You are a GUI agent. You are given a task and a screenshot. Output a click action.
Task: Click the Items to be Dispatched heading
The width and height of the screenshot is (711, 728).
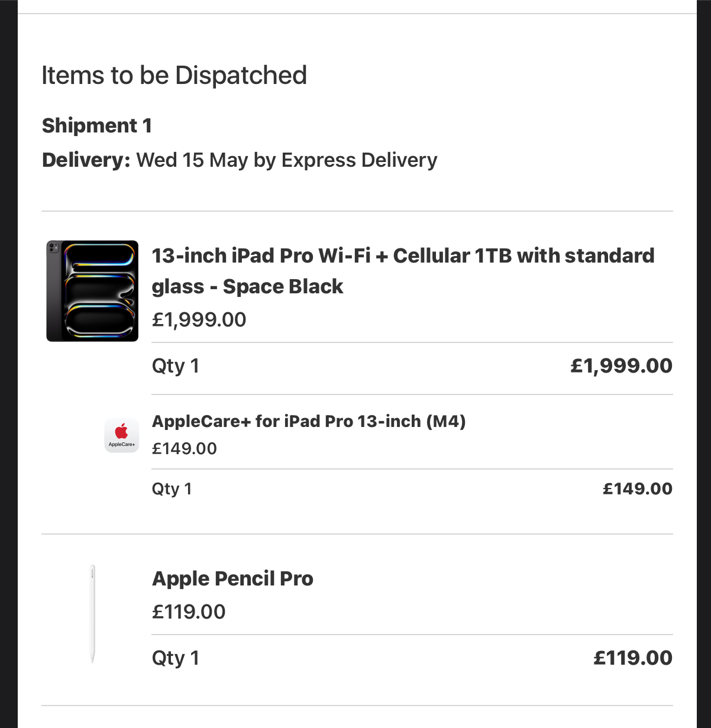click(174, 75)
